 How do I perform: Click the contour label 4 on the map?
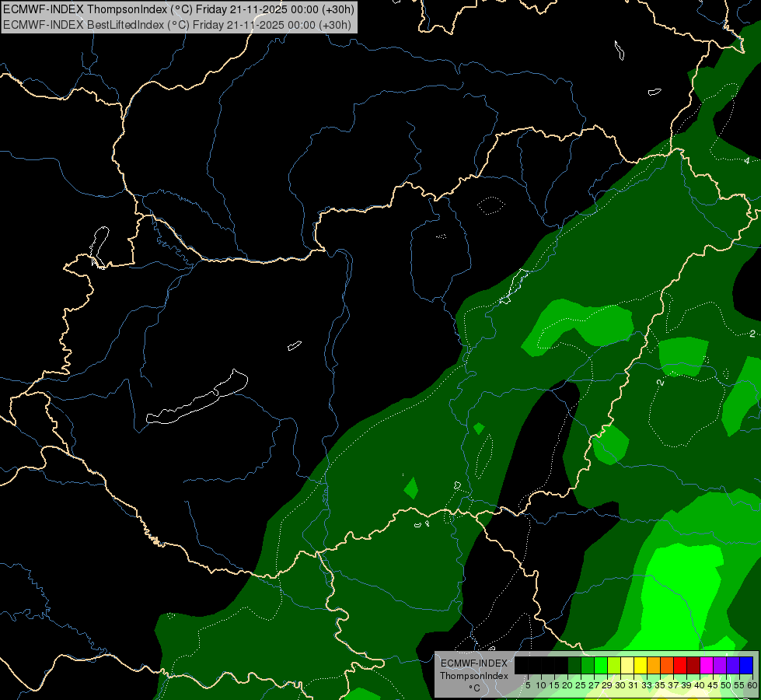tap(747, 160)
